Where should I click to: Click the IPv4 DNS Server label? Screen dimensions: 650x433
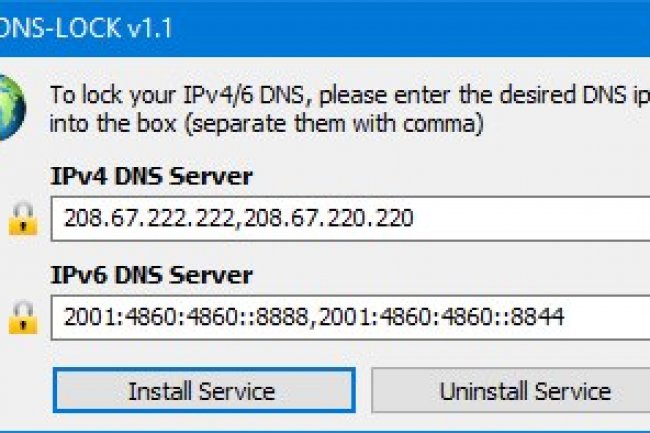coord(151,177)
